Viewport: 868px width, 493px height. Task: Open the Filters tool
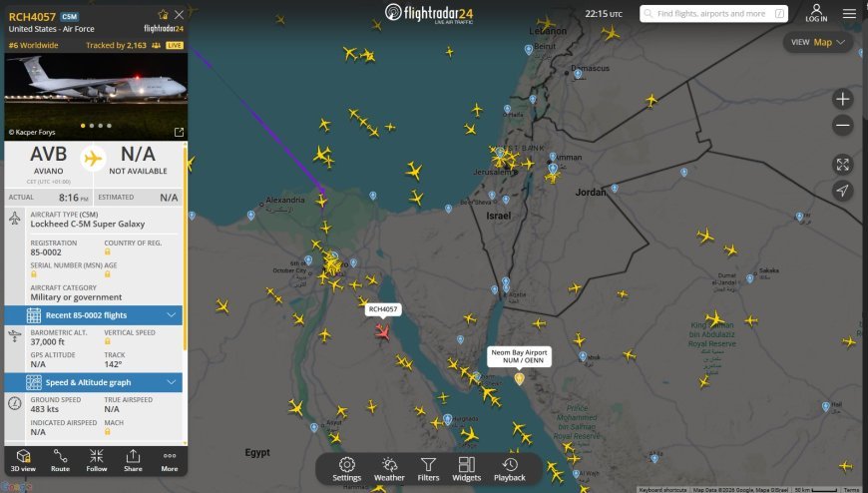(428, 469)
